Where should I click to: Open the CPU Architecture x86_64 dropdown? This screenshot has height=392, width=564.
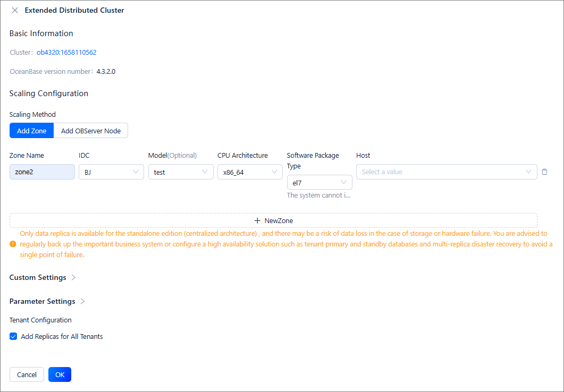[250, 172]
